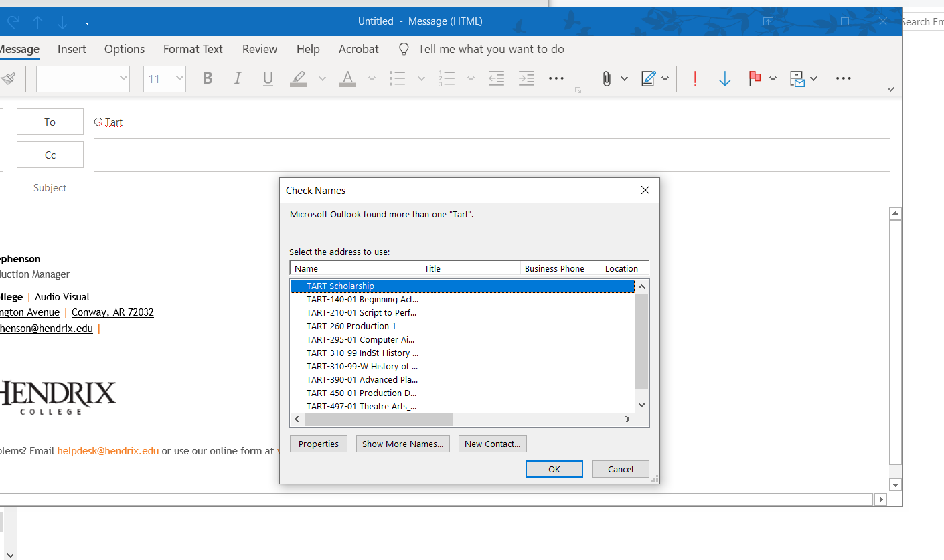Viewport: 944px width, 560px height.
Task: Expand font color dropdown arrow
Action: (372, 79)
